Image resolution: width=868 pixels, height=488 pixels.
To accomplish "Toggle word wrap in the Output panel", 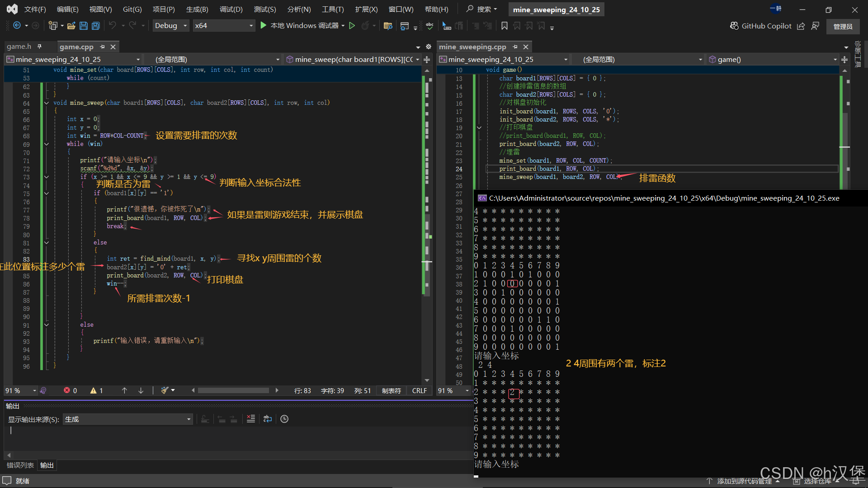I will coord(268,419).
